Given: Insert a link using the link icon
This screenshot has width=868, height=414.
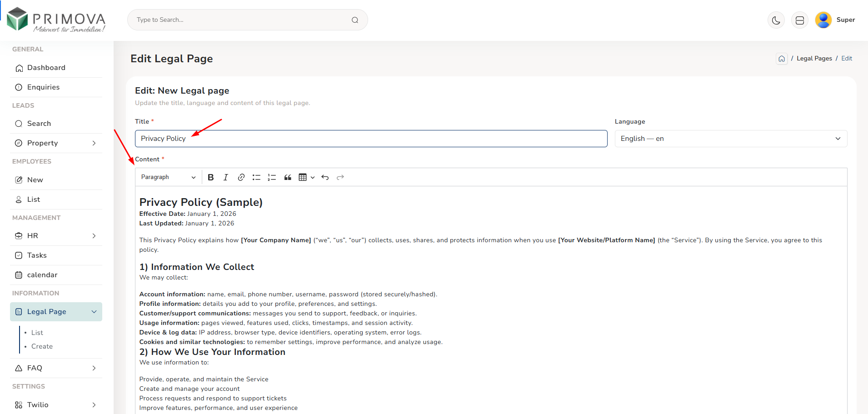Looking at the screenshot, I should pos(241,177).
